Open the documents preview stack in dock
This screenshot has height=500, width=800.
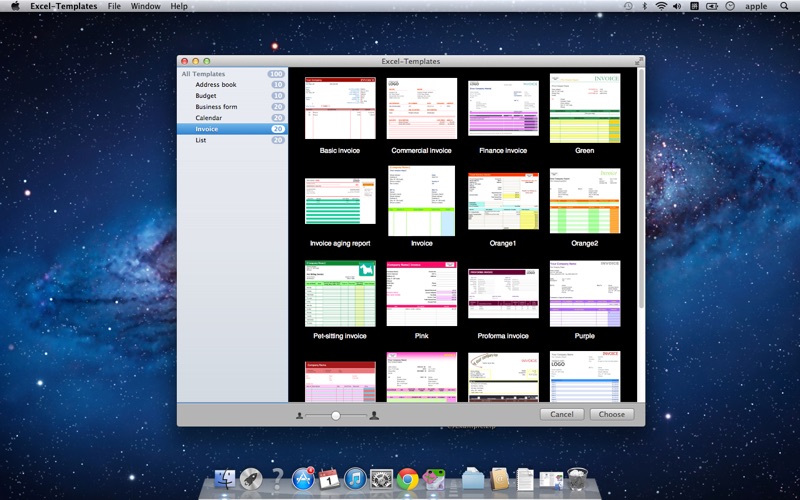(552, 480)
